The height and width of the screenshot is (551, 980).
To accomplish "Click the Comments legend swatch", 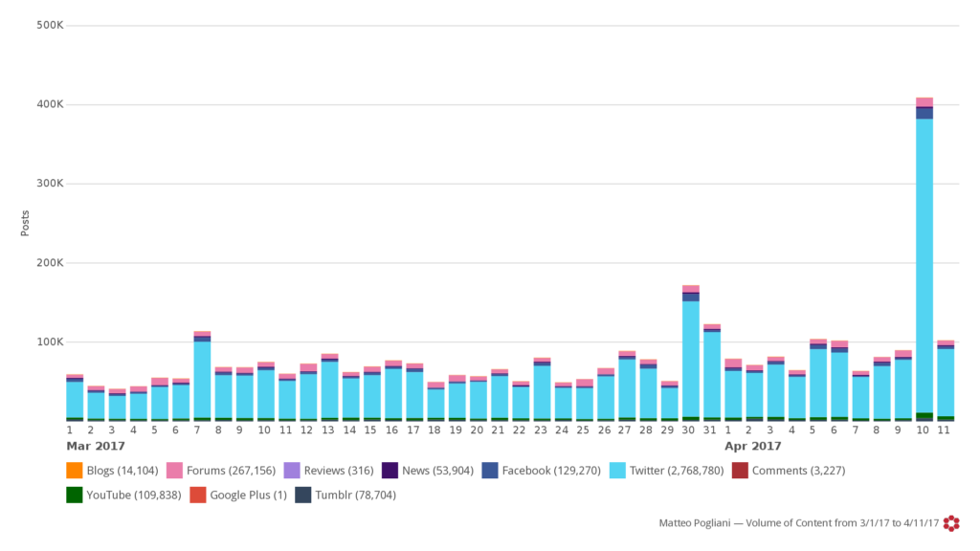I will 739,471.
